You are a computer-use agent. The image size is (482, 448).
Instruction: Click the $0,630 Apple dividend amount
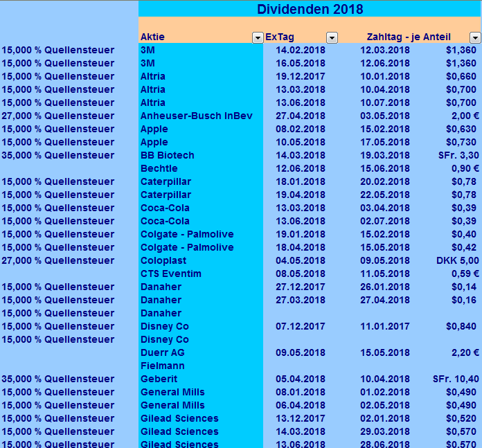pyautogui.click(x=461, y=129)
